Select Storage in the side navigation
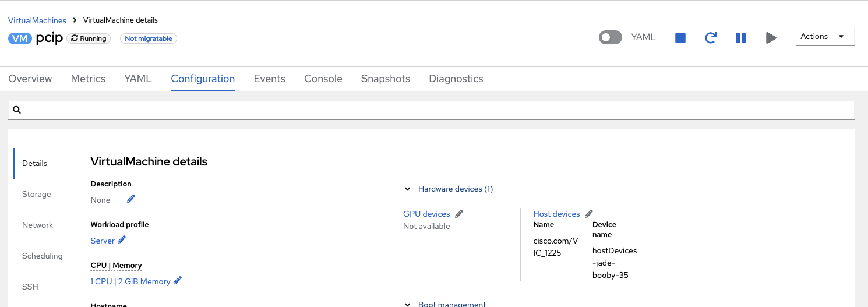 [37, 194]
